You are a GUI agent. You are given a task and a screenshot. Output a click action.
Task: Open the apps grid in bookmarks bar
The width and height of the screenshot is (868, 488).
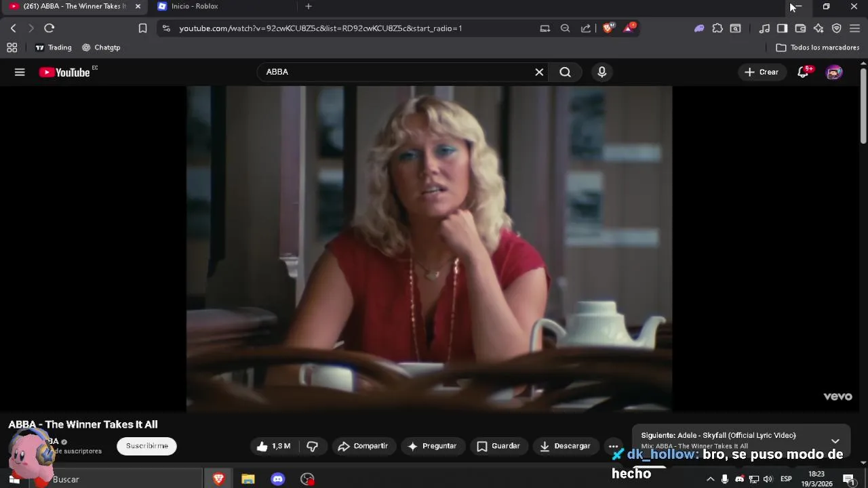12,47
